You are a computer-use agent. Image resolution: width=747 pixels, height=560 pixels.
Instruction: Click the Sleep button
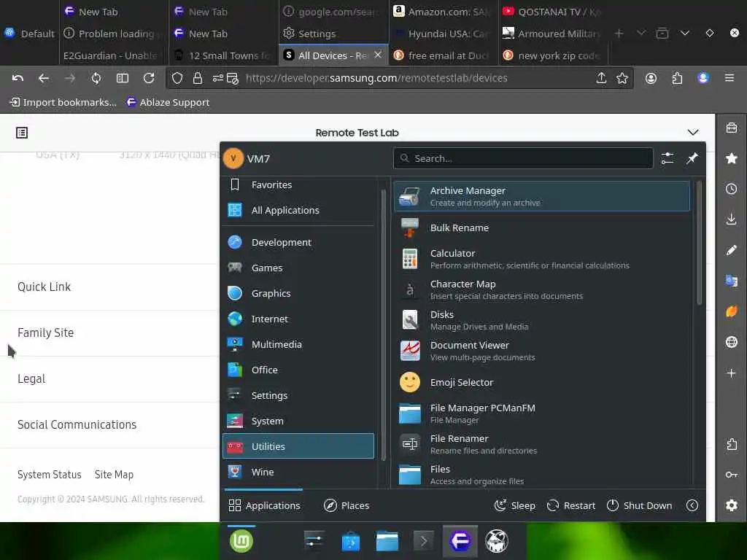[x=515, y=505]
